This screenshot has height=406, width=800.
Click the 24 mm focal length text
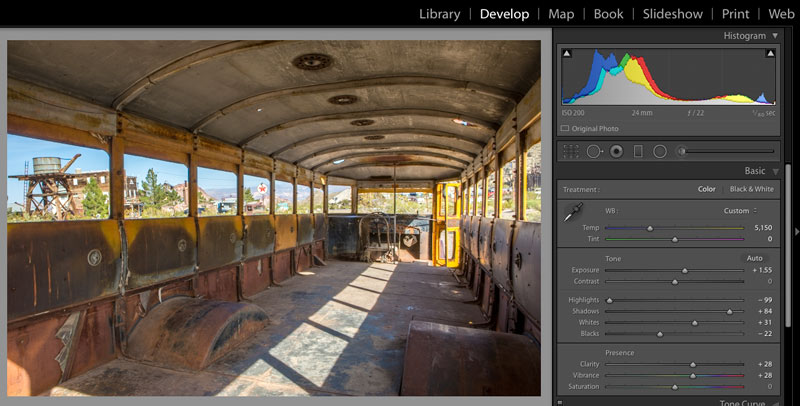click(642, 113)
